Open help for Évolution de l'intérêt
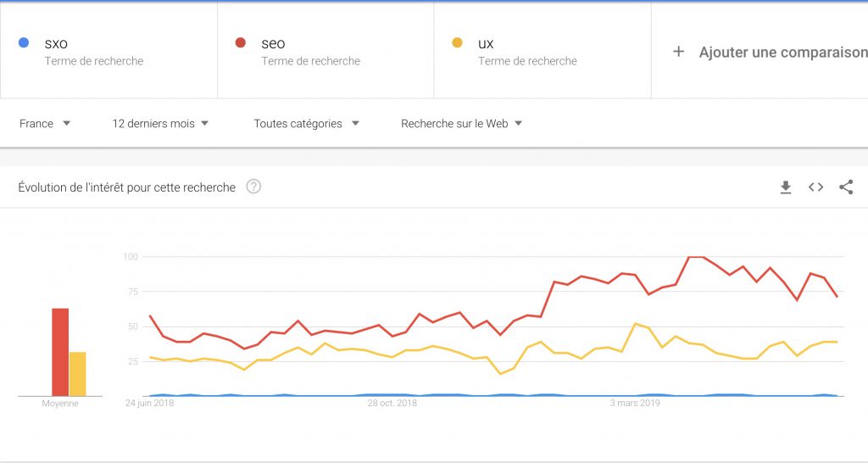Screen dimensions: 868x463 253,187
